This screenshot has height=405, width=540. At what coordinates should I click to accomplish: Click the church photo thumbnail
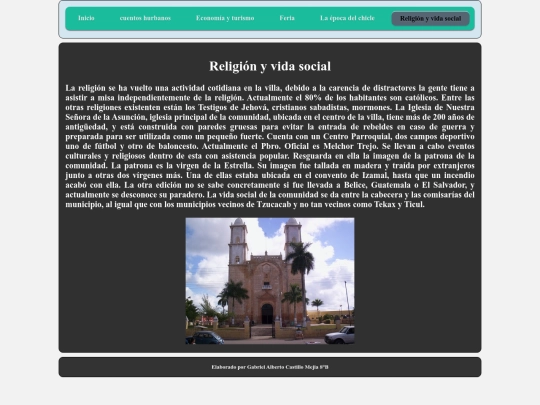[x=270, y=281]
